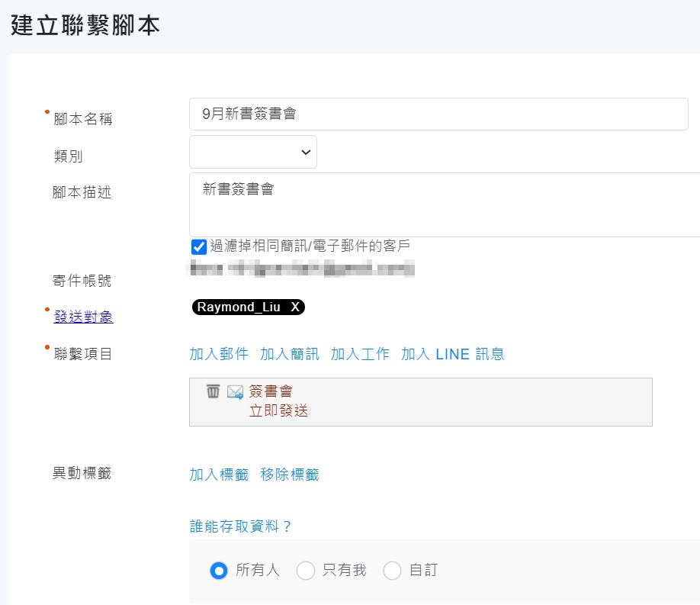Open the 類別 dropdown
The image size is (700, 605).
253,152
